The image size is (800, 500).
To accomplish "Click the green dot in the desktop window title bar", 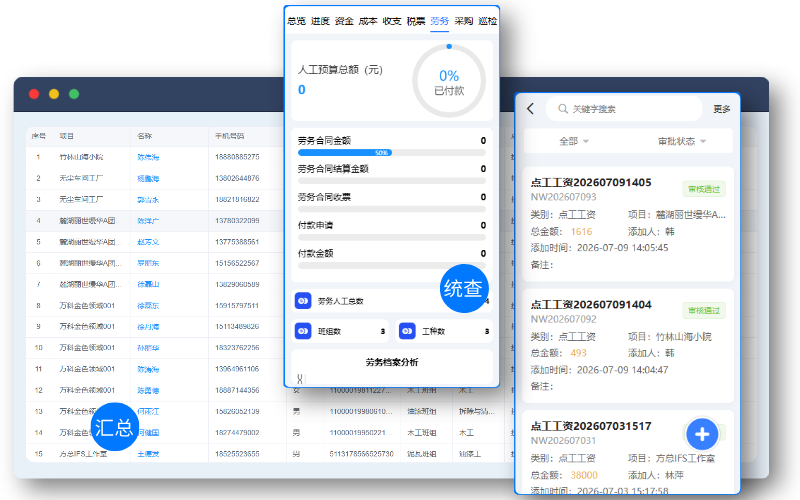I will click(x=74, y=94).
